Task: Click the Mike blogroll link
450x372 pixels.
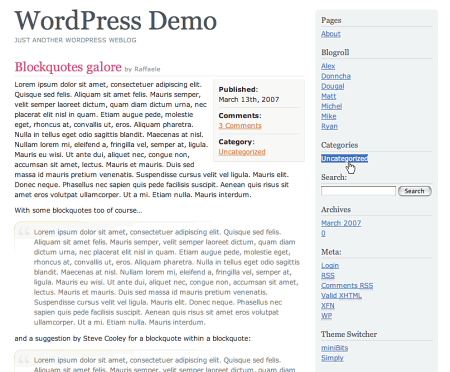Action: coord(328,116)
